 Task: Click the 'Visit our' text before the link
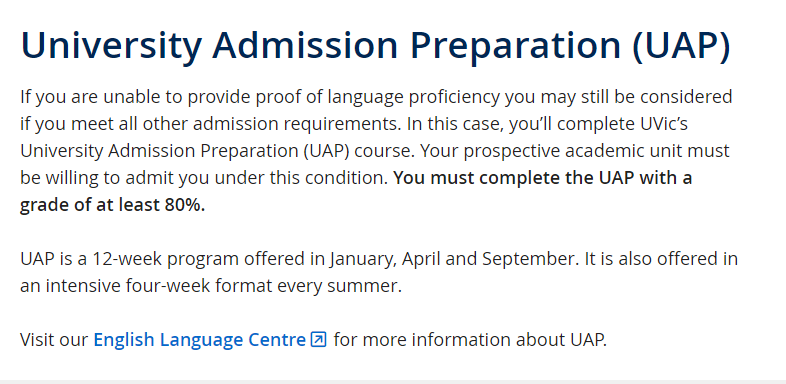pos(54,339)
